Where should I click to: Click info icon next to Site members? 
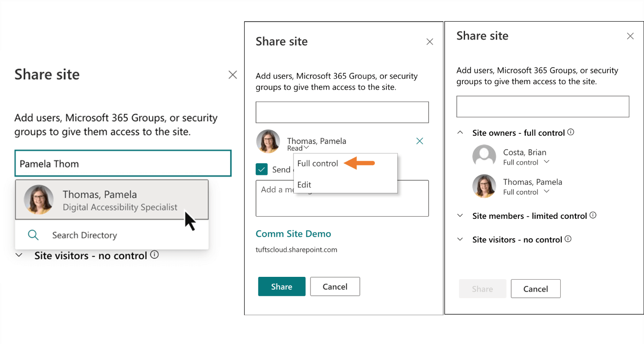coord(593,215)
